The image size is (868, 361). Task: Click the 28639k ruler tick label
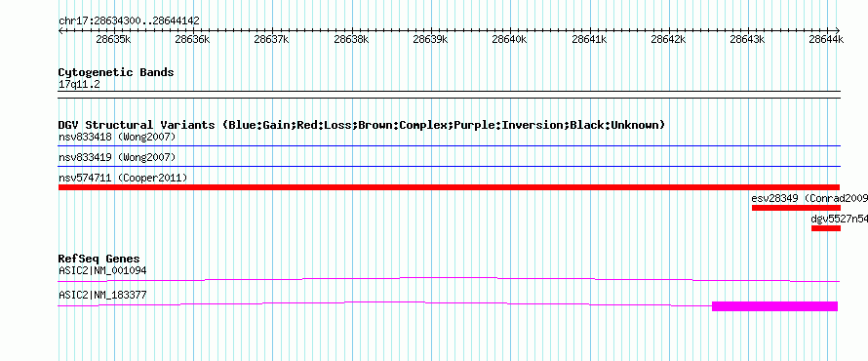tap(430, 39)
